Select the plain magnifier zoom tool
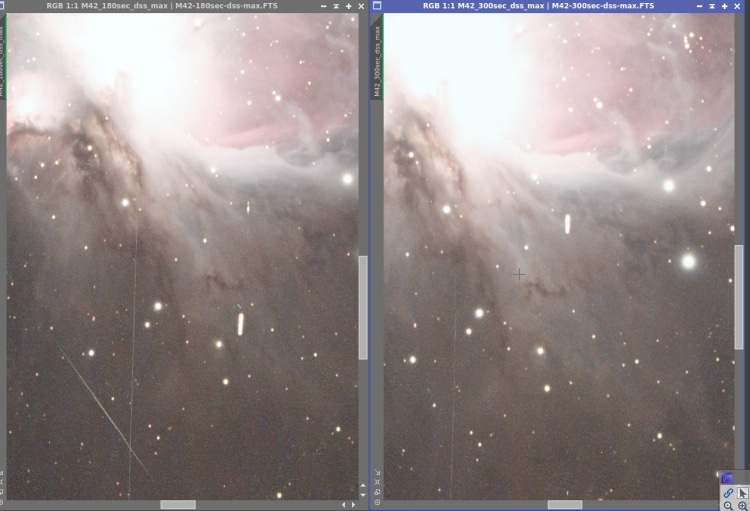750x511 pixels. click(728, 506)
